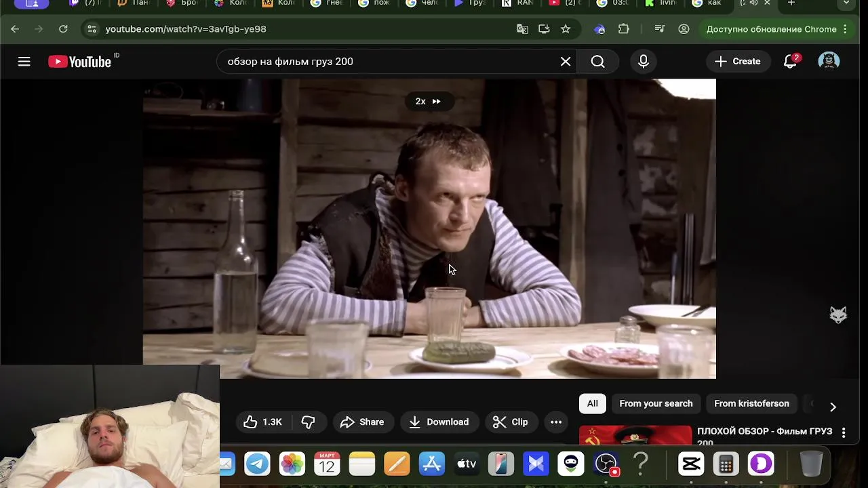Viewport: 868px width, 488px height.
Task: Open Photos from the Dock
Action: click(292, 464)
